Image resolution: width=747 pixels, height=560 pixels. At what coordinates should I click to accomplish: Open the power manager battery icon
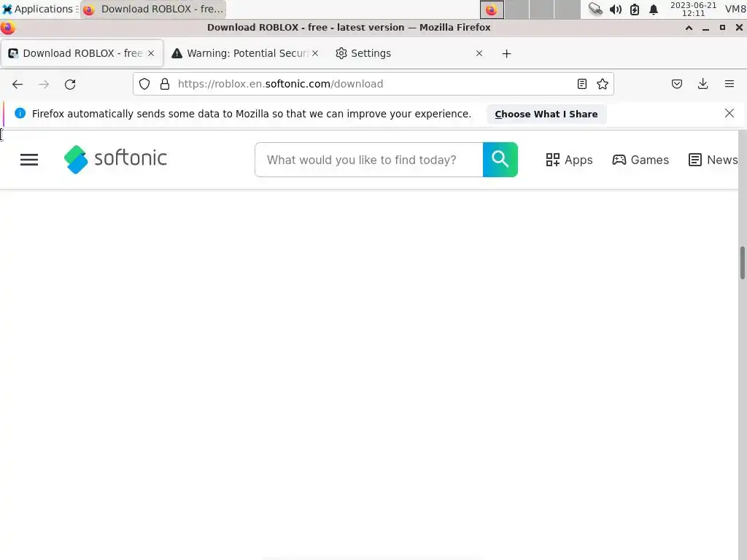coord(635,9)
